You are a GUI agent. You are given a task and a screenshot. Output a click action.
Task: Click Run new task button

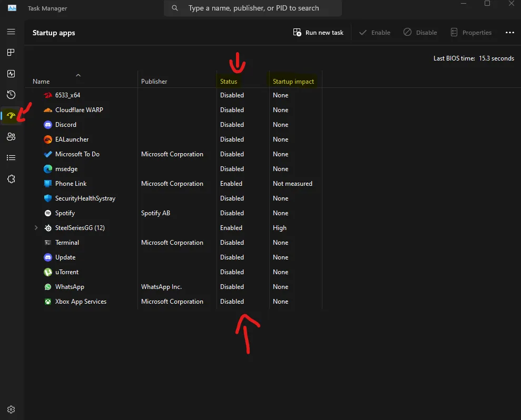click(318, 33)
